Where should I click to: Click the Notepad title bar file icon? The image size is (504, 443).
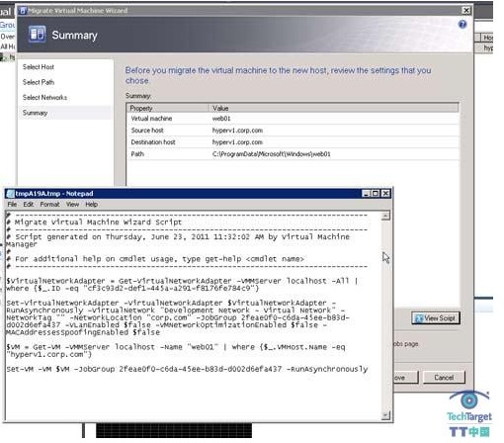coord(11,194)
